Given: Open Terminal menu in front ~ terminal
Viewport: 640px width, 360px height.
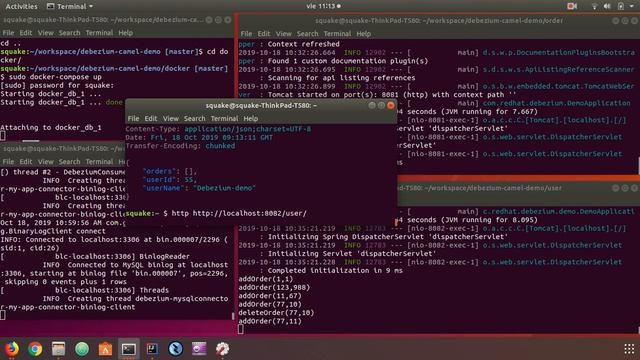Looking at the screenshot, I should [224, 118].
